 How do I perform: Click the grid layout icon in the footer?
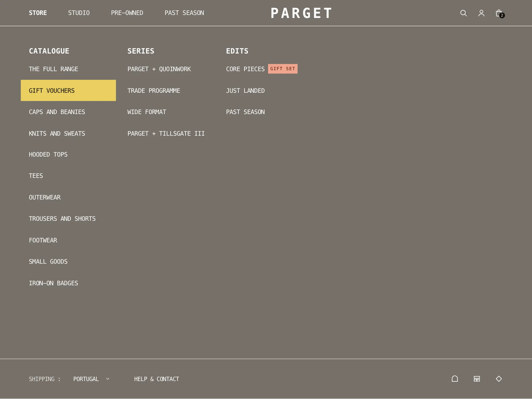coord(477,379)
